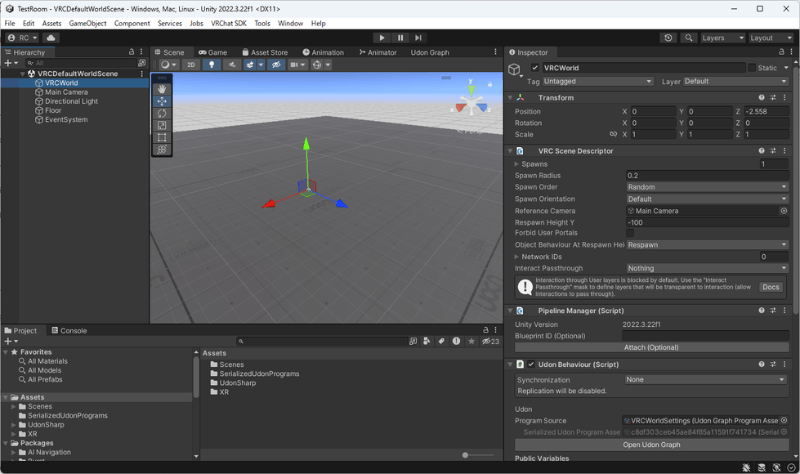This screenshot has width=800, height=474.
Task: Switch to the Animator tab
Action: click(x=378, y=53)
